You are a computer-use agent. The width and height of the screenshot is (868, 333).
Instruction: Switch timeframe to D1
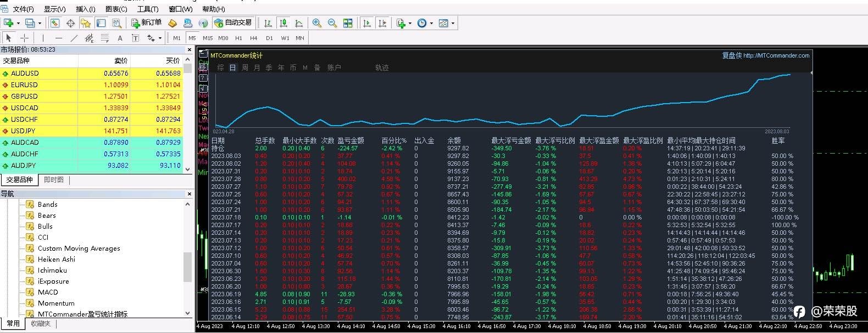coord(269,38)
